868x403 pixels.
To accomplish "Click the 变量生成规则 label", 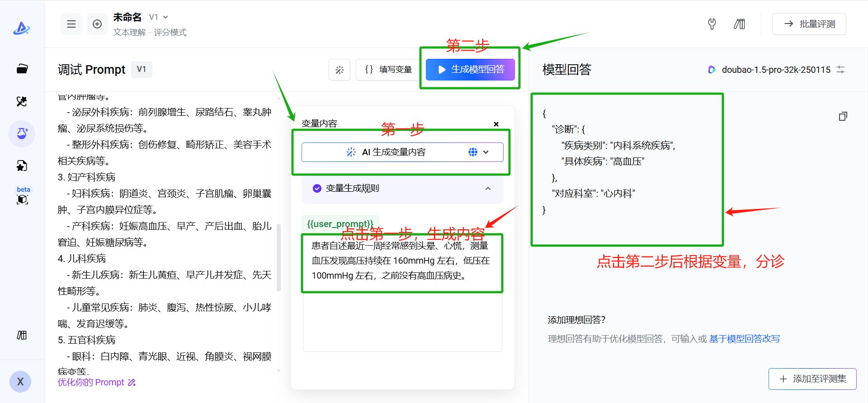I will (352, 188).
